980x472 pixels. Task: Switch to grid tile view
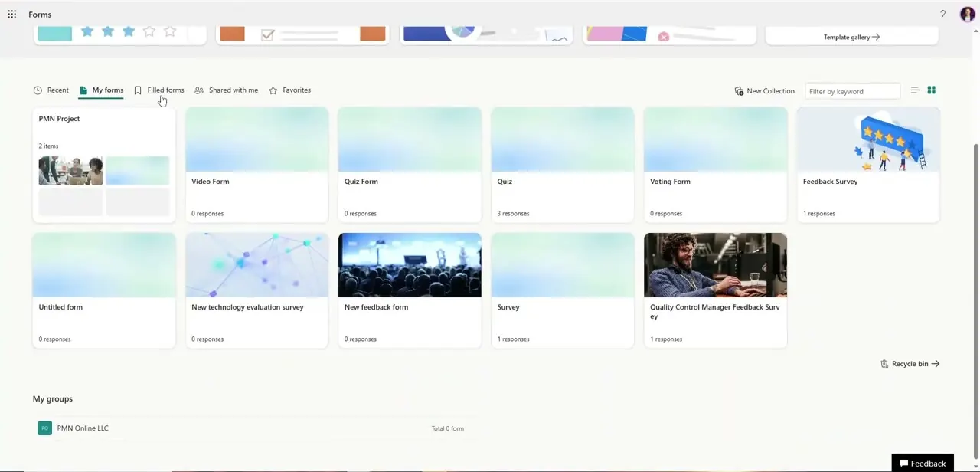[932, 90]
